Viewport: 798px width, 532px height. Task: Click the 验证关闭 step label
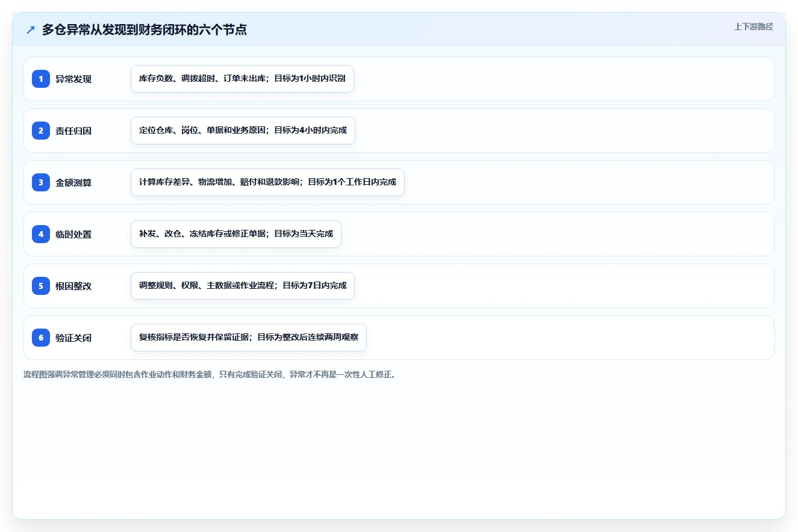73,338
